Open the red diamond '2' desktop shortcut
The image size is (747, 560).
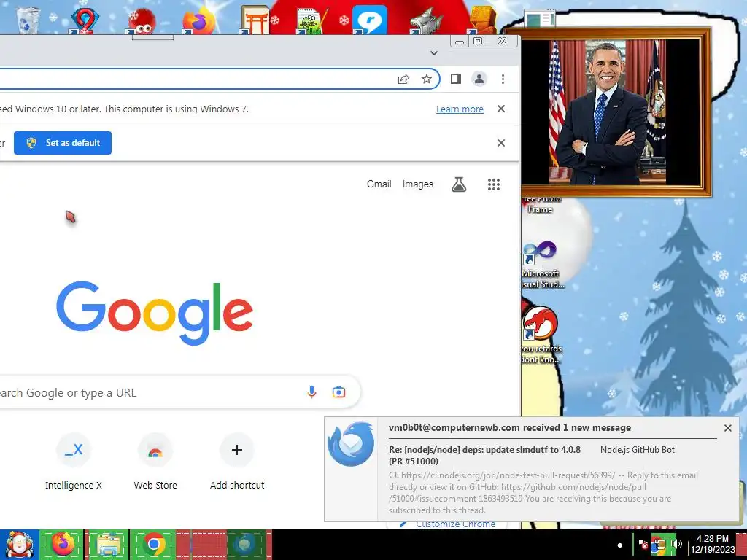(x=85, y=20)
